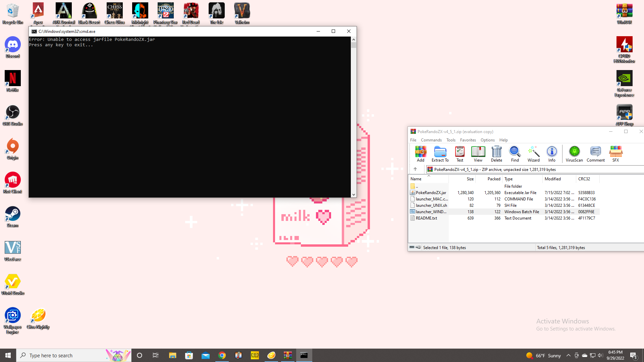Select the OBS Studio desktop icon
The image size is (644, 362).
pyautogui.click(x=13, y=115)
